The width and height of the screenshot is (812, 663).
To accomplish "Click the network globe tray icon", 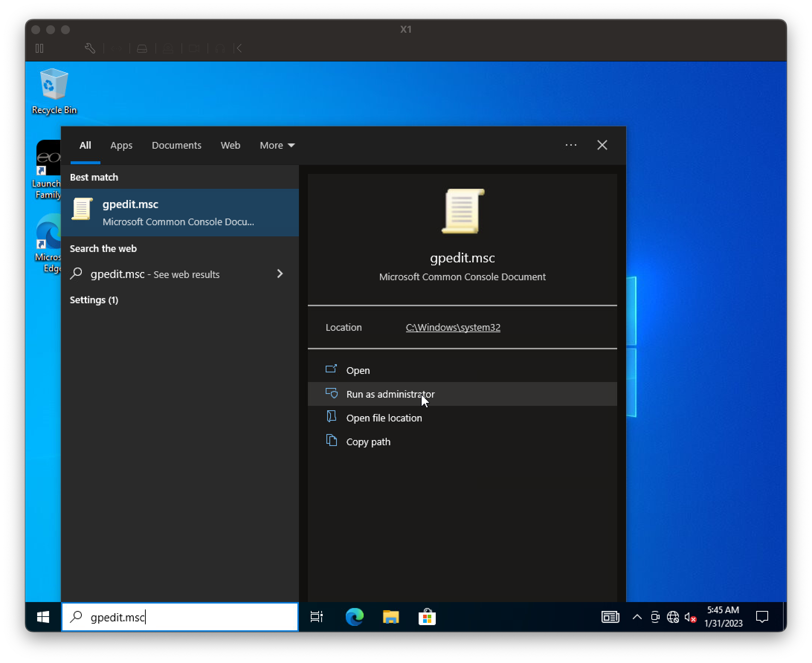I will (x=673, y=617).
